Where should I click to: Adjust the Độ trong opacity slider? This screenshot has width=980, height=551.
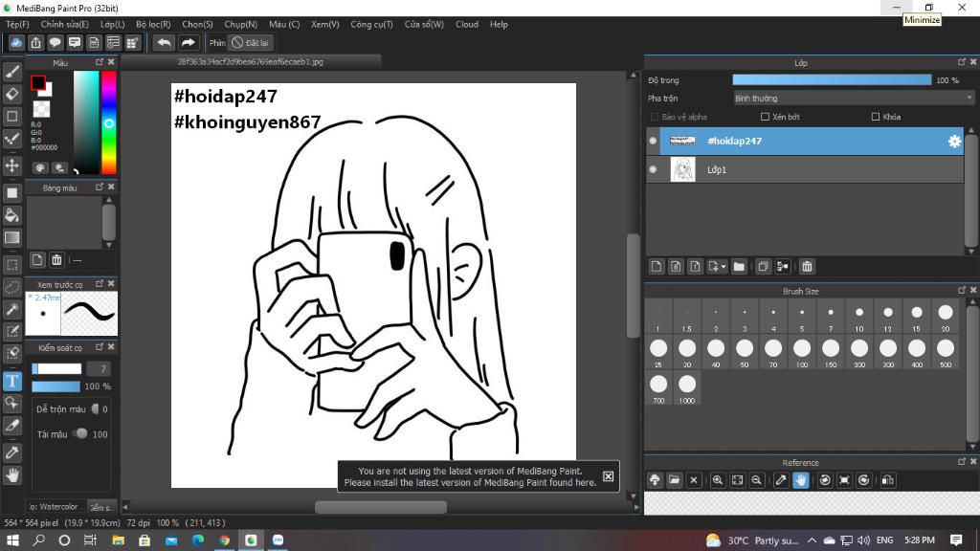(832, 80)
